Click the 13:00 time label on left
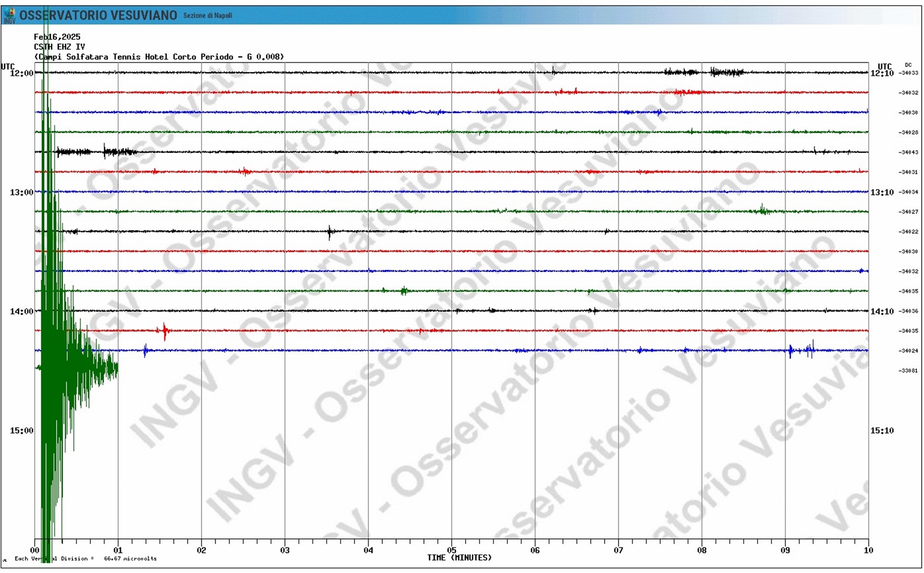 click(21, 192)
